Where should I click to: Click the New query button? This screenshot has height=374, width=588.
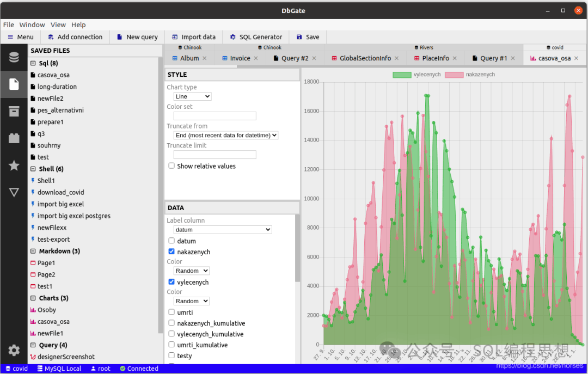(137, 37)
